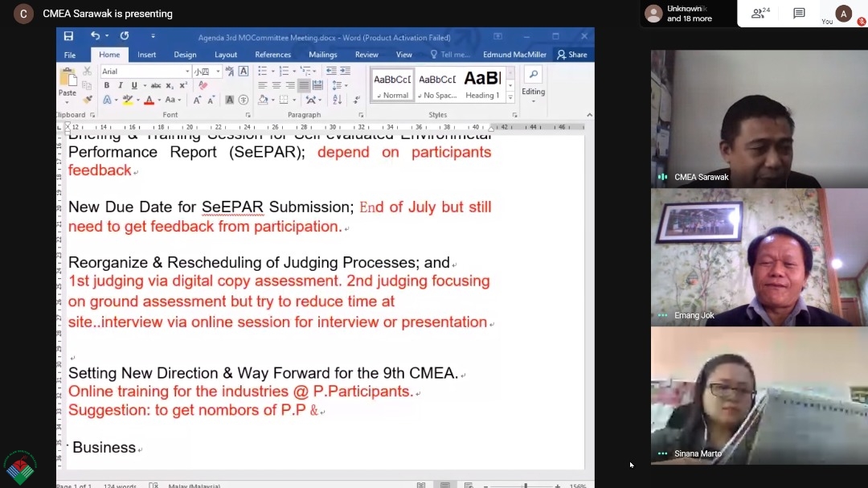Open the View tab

[x=404, y=55]
